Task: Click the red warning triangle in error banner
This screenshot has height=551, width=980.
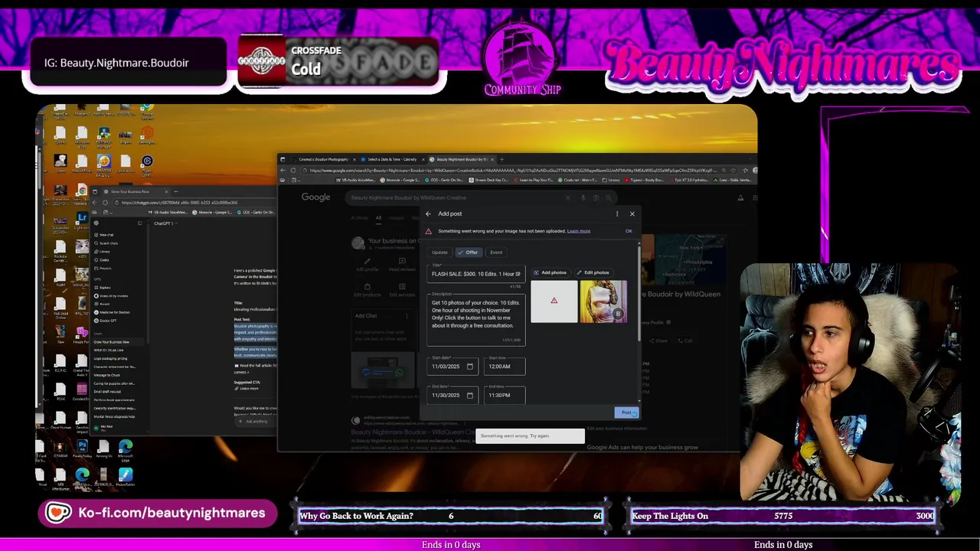Action: click(x=429, y=231)
